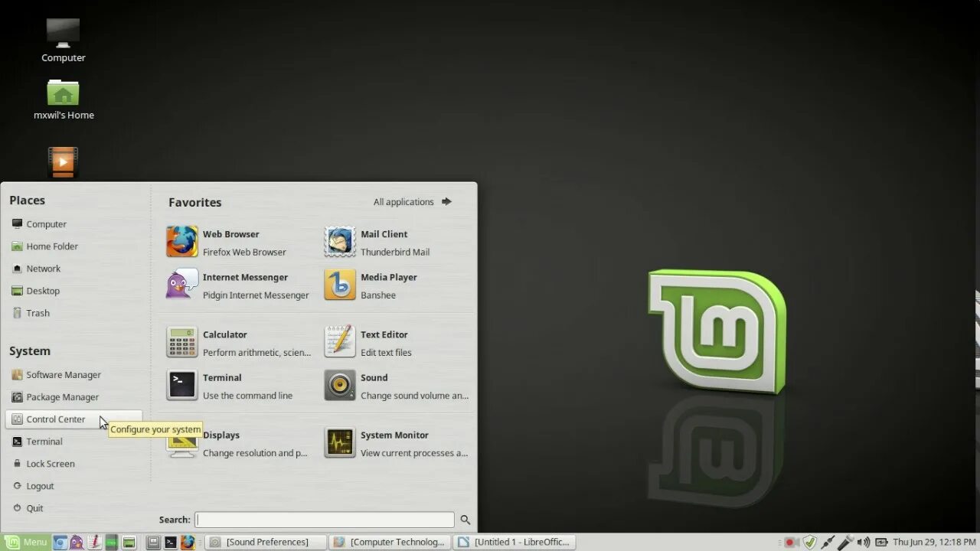This screenshot has height=551, width=980.
Task: Click the clock Thu Jun 29, 12:18 PM
Action: 934,542
